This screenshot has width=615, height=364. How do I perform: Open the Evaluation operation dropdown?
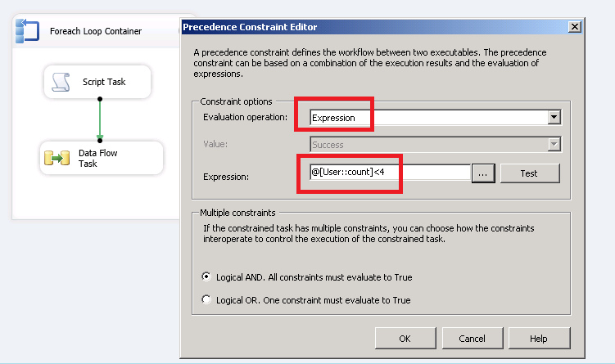[554, 118]
